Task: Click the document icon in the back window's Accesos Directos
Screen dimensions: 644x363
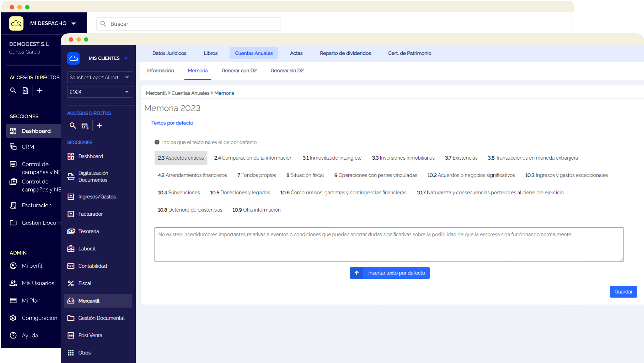Action: click(x=25, y=90)
